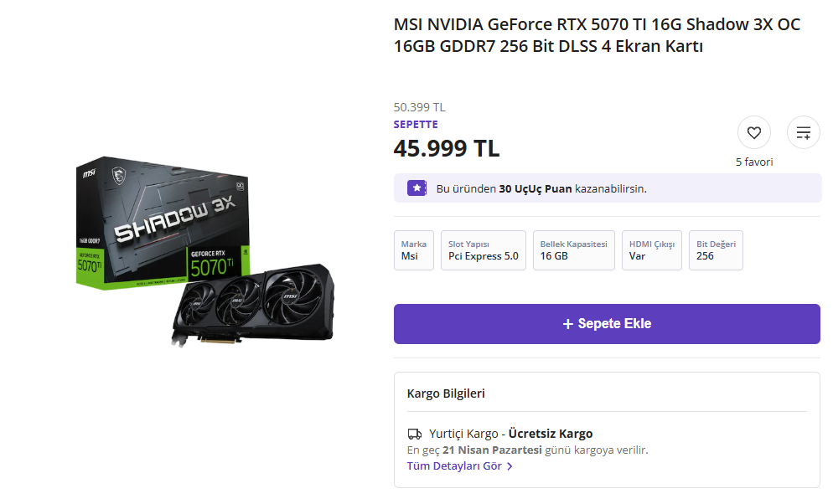Click the plus icon on Sepete Ekle
This screenshot has width=833, height=504.
[567, 324]
